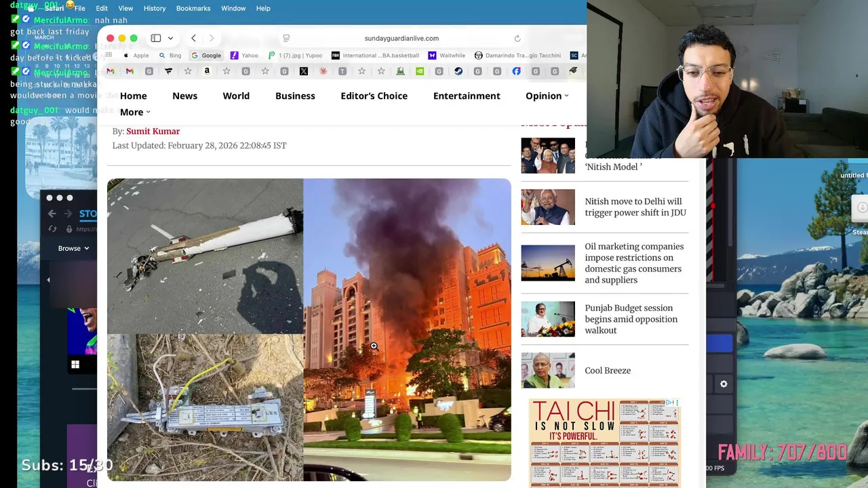Open the Bookmarks menu

coord(193,8)
